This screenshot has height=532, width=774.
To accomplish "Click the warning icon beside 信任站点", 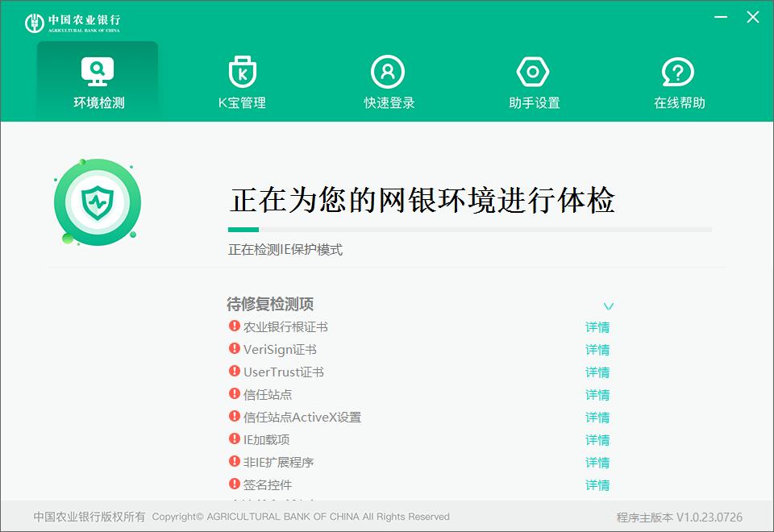I will [x=235, y=393].
